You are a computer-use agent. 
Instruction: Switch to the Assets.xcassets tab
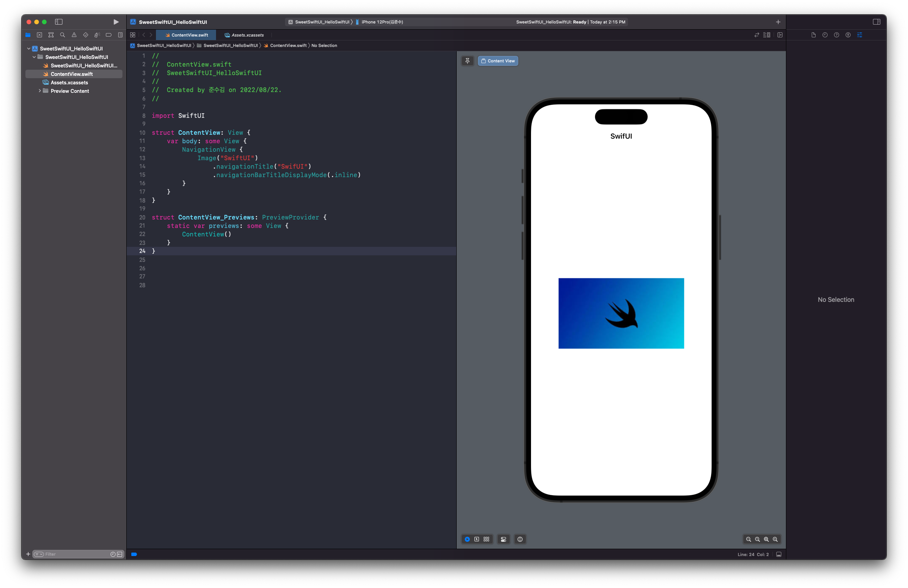pos(247,35)
